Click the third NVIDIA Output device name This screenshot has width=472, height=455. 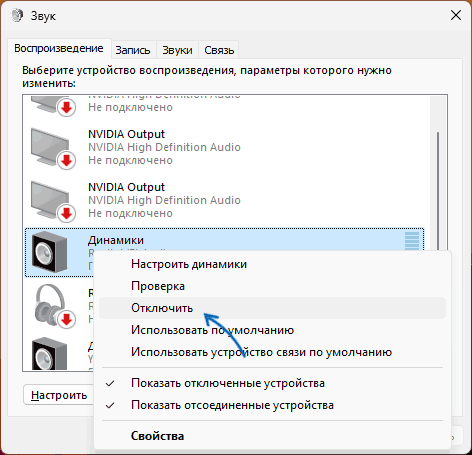[x=126, y=187]
